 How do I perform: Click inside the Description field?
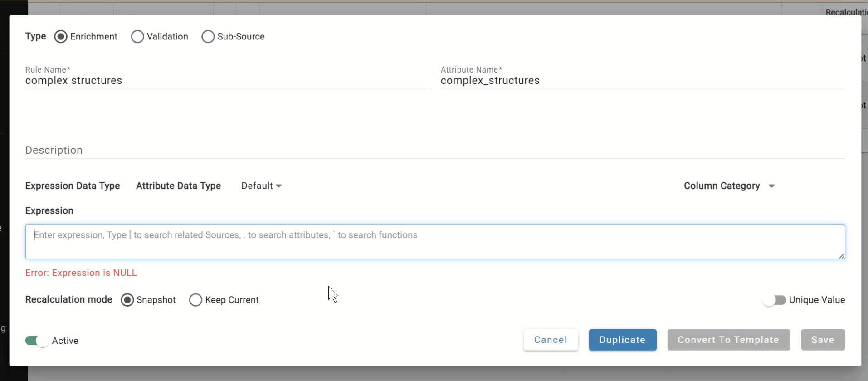pyautogui.click(x=272, y=150)
